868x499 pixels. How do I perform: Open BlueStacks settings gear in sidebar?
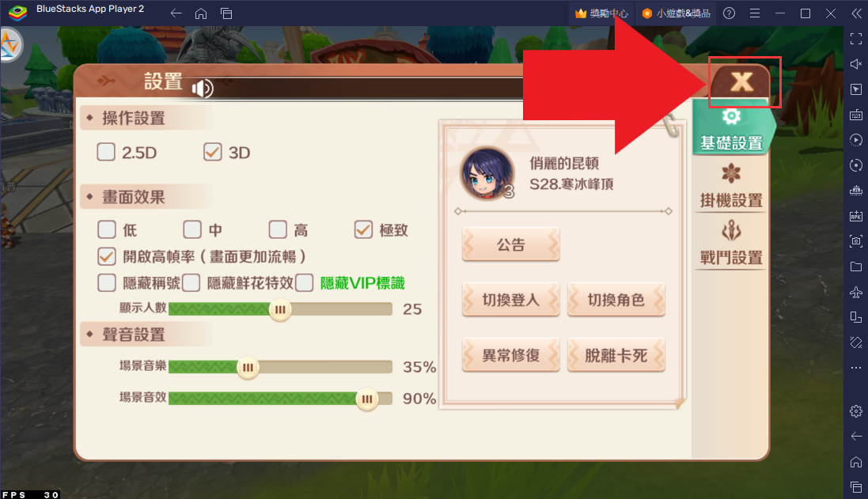pos(856,411)
